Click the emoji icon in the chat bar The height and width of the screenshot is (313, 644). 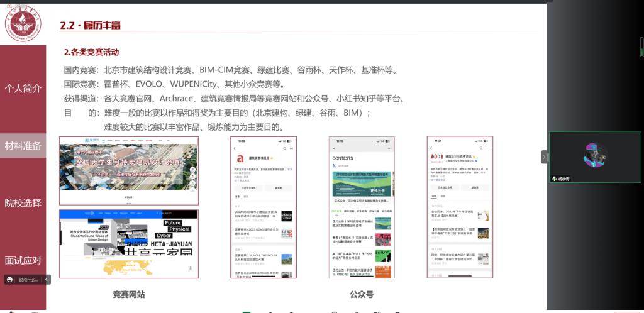pyautogui.click(x=10, y=280)
